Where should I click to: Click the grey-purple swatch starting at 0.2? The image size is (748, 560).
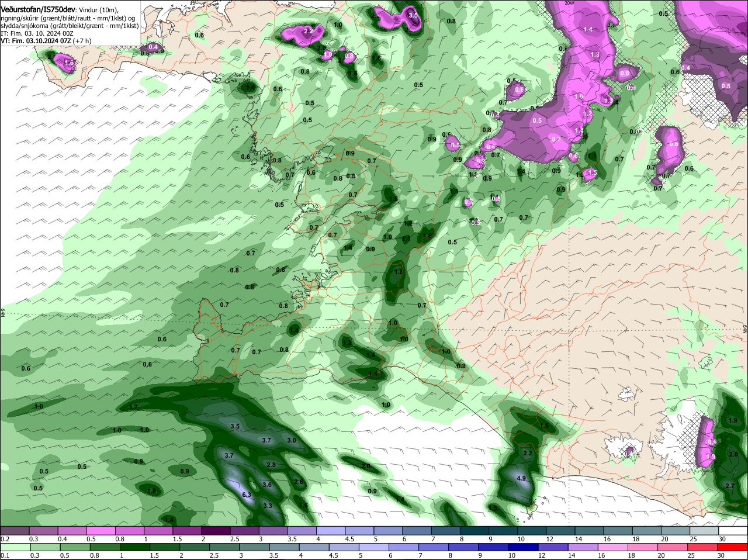coord(13,530)
